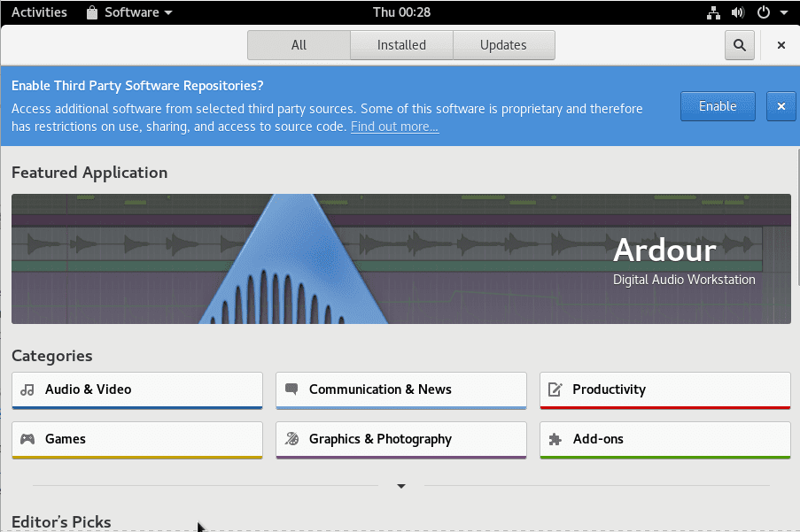Click the vertical scrollbar on the right
This screenshot has width=800, height=532.
click(x=797, y=217)
